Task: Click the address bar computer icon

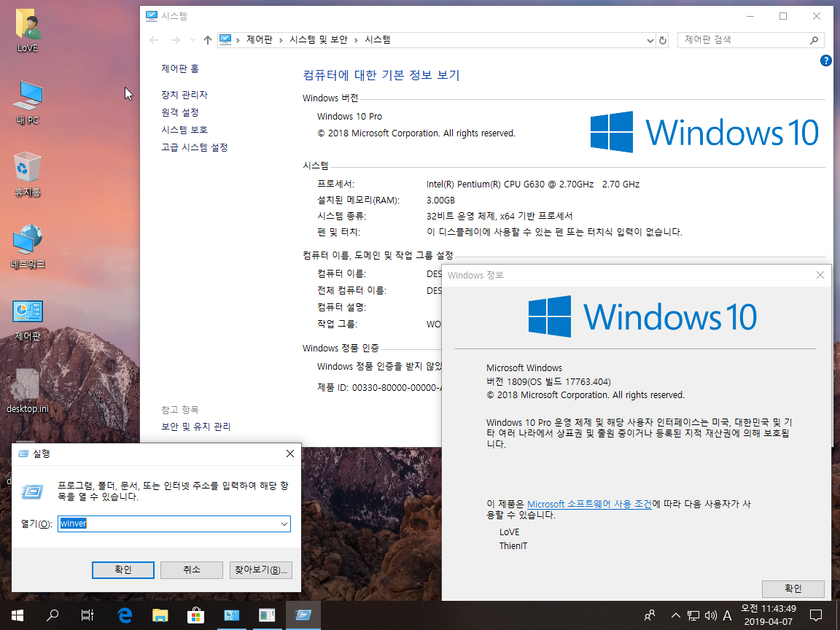Action: [x=225, y=39]
